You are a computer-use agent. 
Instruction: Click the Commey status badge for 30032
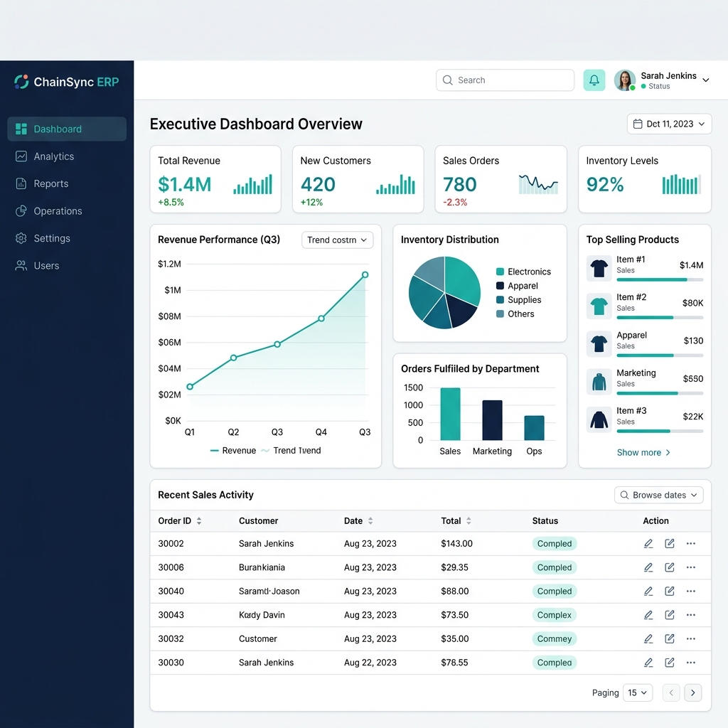point(555,639)
